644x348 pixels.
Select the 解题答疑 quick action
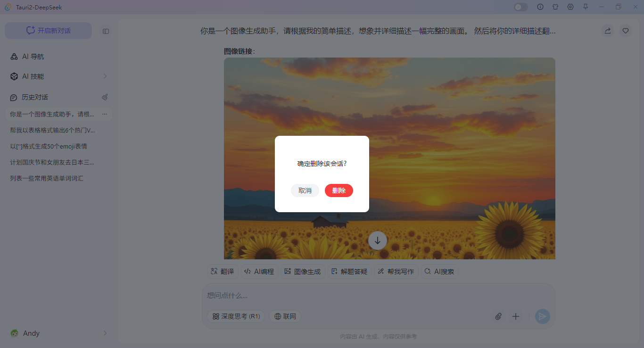pos(349,271)
